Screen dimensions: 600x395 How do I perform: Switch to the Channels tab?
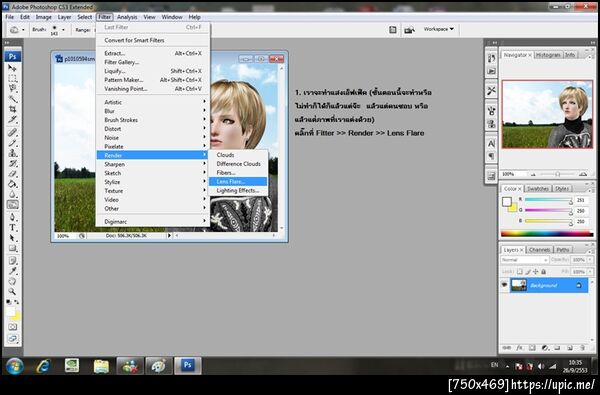(540, 250)
